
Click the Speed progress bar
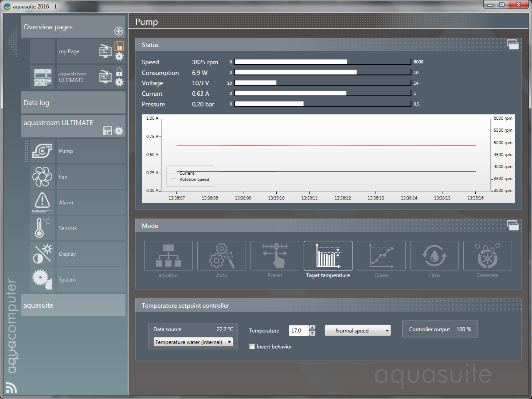coord(323,62)
